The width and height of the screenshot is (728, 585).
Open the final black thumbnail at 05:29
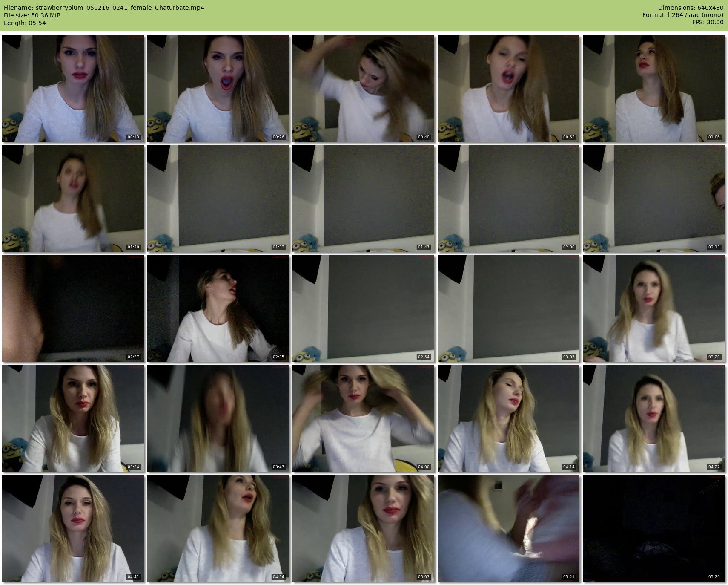tap(654, 528)
